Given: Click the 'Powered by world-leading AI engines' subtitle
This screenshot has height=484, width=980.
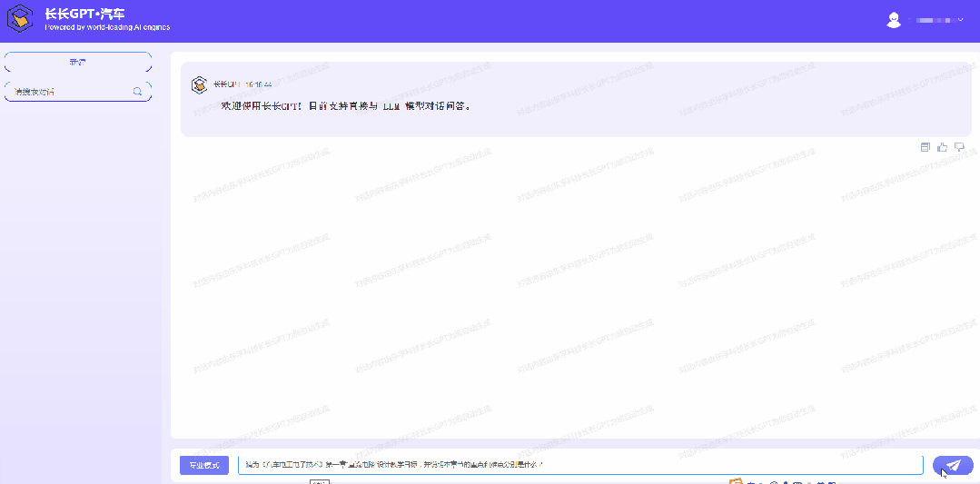Looking at the screenshot, I should point(107,27).
